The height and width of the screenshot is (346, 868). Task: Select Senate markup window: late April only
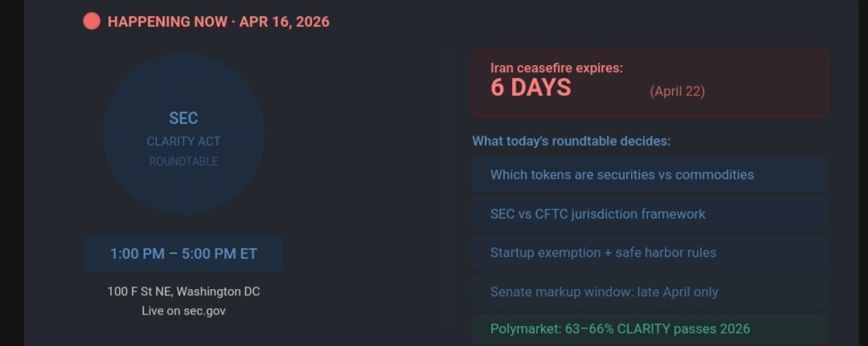pos(604,291)
